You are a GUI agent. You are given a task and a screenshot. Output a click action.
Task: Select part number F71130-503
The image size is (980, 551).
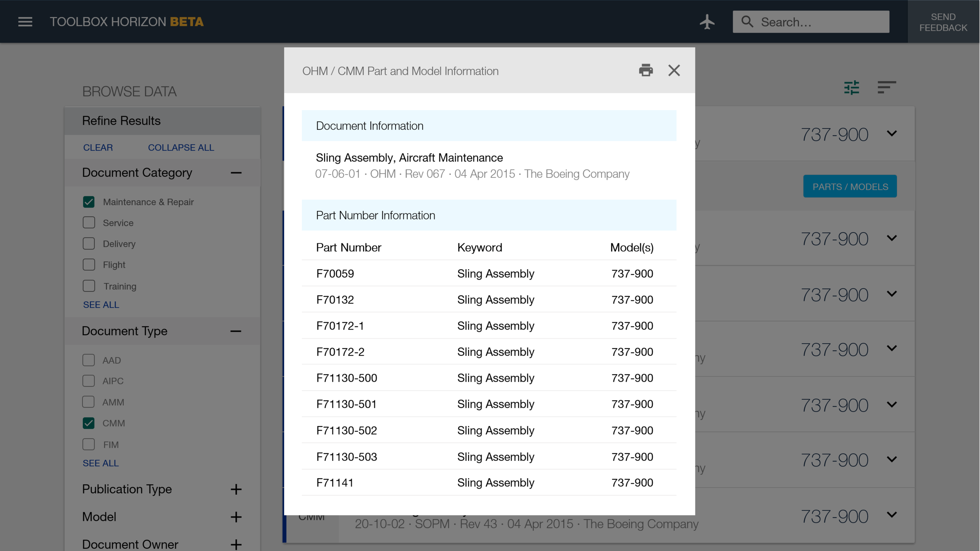pos(347,457)
